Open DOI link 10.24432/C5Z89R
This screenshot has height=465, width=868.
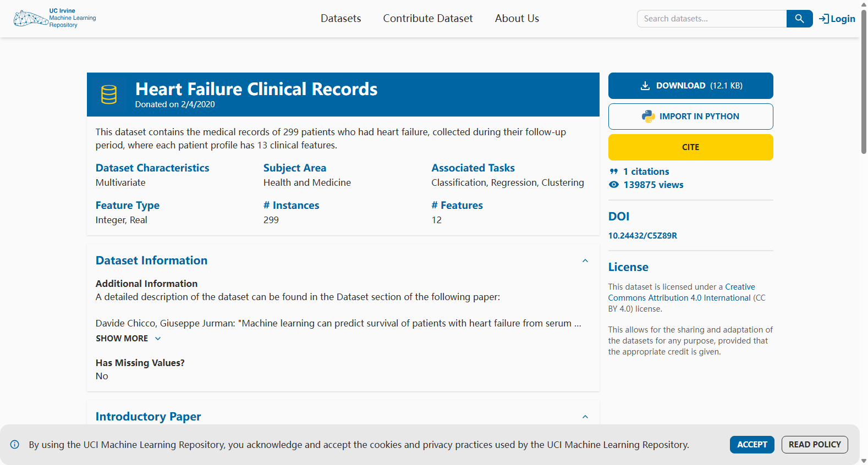click(642, 235)
